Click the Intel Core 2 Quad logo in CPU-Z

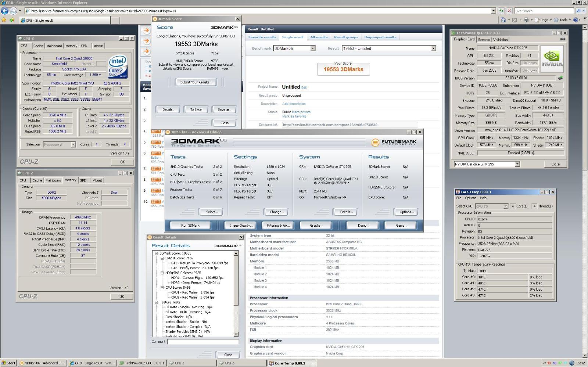118,66
